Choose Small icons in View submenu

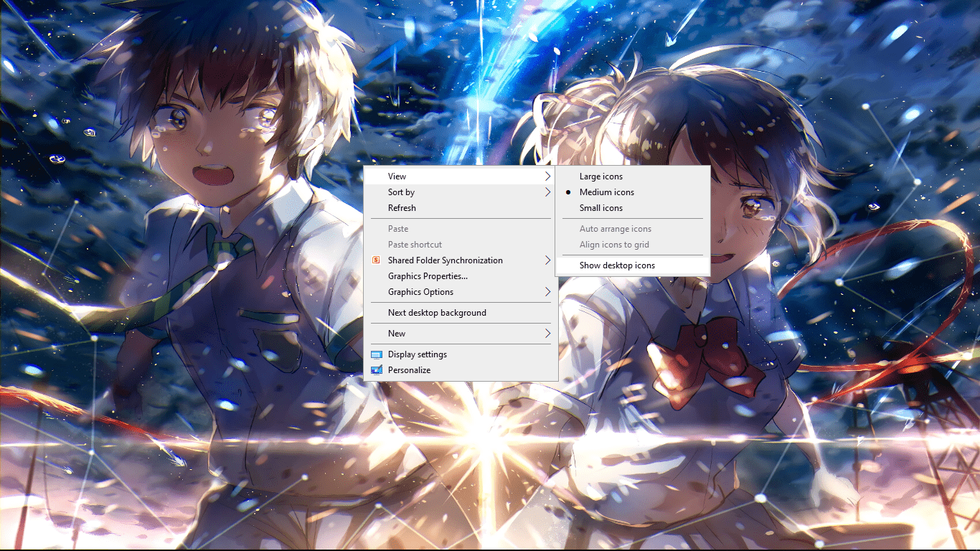tap(600, 208)
